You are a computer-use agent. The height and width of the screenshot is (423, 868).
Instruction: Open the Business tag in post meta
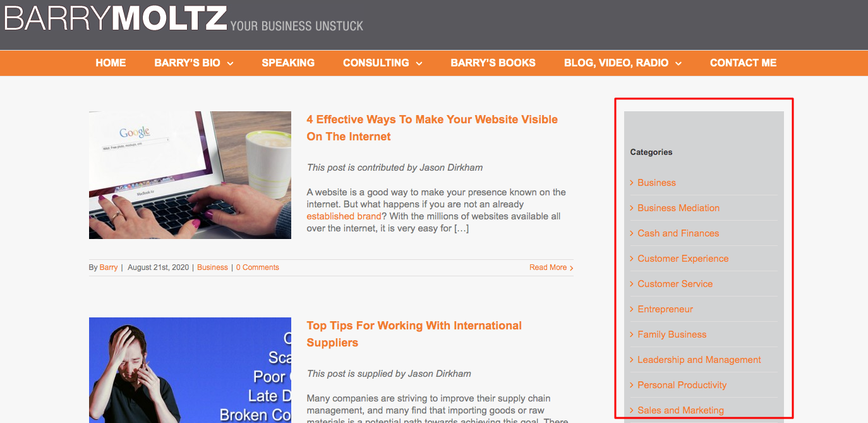coord(212,267)
